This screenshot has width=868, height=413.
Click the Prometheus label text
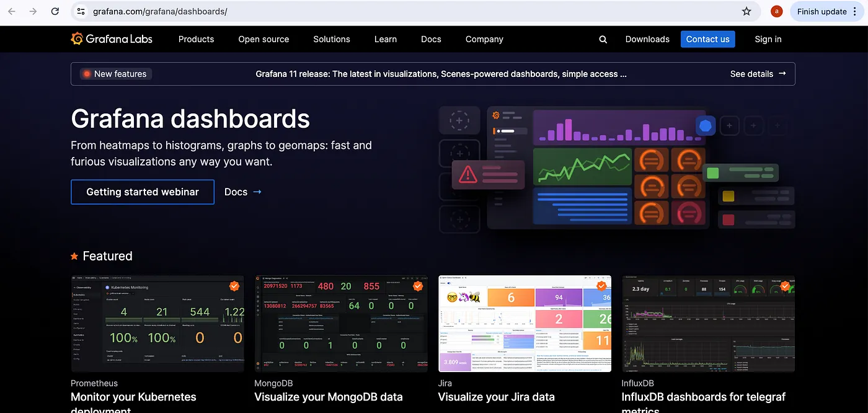coord(94,383)
